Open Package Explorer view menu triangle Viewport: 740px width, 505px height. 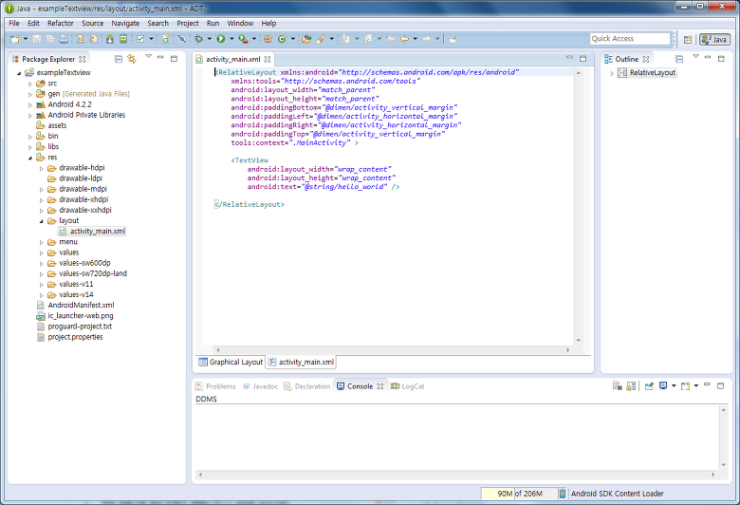click(149, 57)
